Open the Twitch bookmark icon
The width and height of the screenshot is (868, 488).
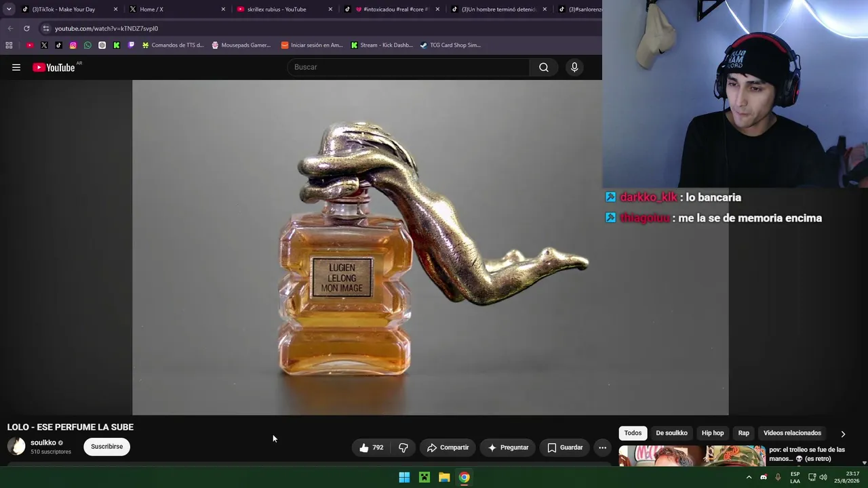click(x=131, y=45)
